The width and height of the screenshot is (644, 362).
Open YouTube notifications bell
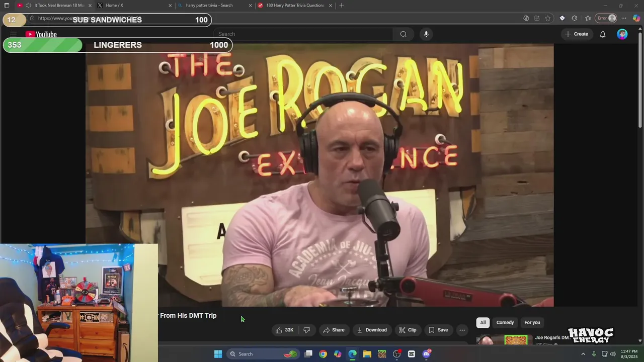click(x=602, y=34)
